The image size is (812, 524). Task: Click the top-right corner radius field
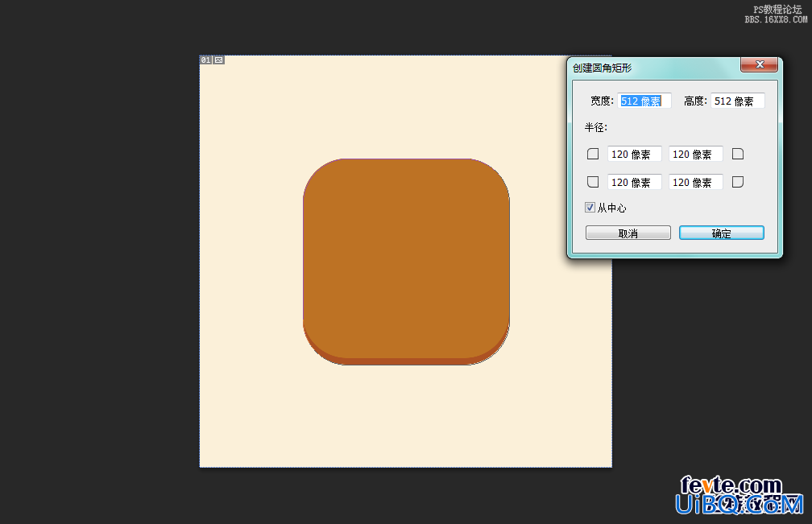695,155
